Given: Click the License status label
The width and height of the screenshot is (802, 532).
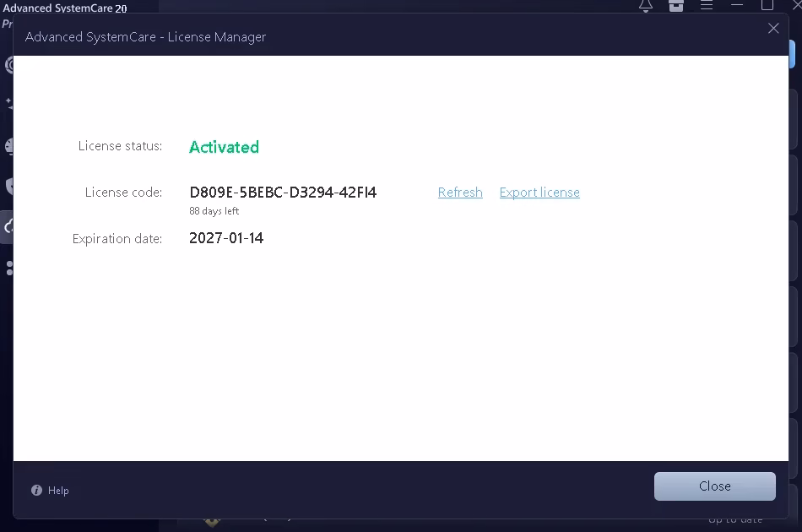Looking at the screenshot, I should (120, 146).
